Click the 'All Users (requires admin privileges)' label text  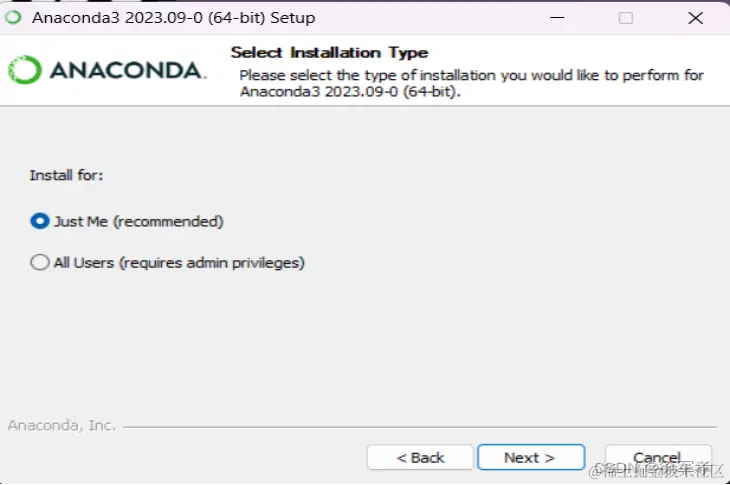click(179, 263)
